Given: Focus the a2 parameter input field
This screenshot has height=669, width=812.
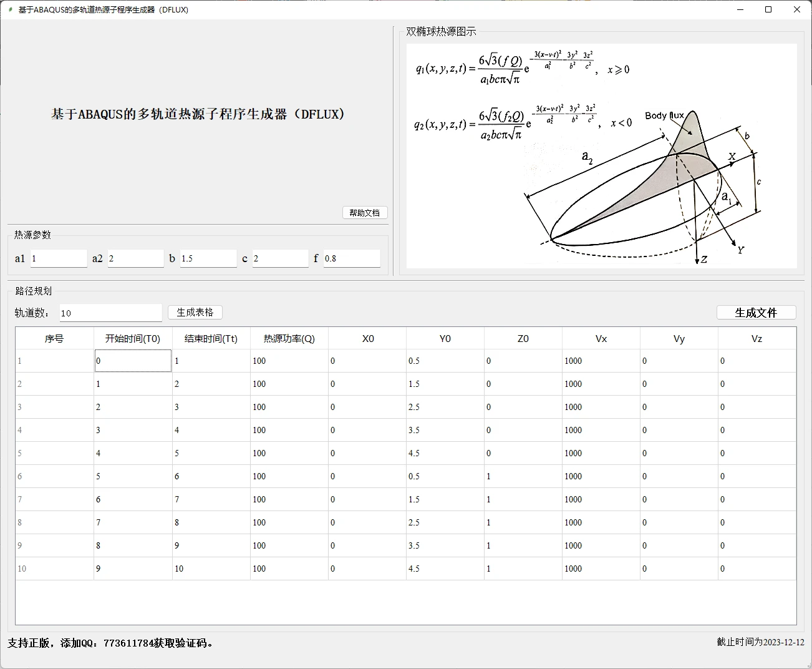Looking at the screenshot, I should tap(135, 258).
